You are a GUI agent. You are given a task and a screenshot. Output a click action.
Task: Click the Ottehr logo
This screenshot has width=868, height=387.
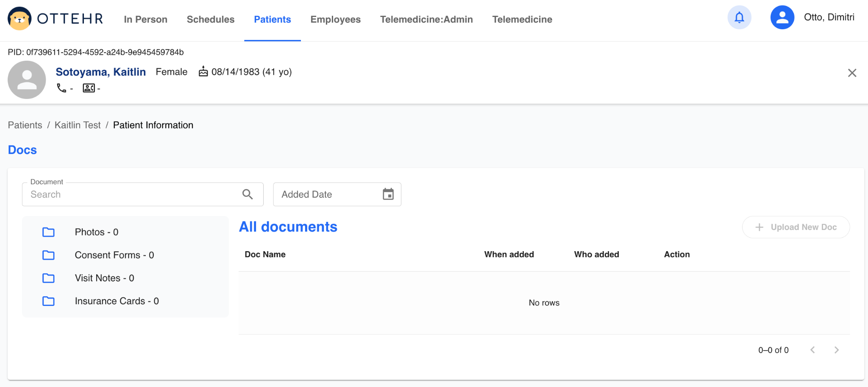(56, 19)
